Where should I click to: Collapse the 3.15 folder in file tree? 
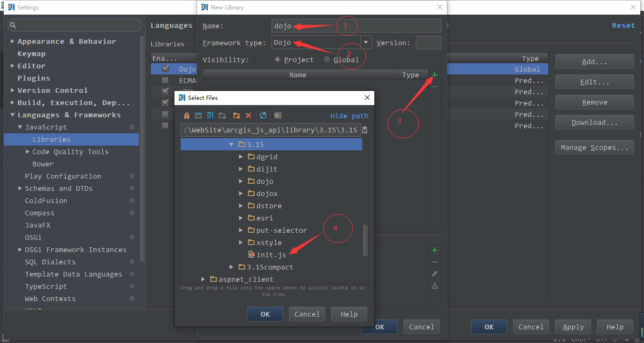231,145
